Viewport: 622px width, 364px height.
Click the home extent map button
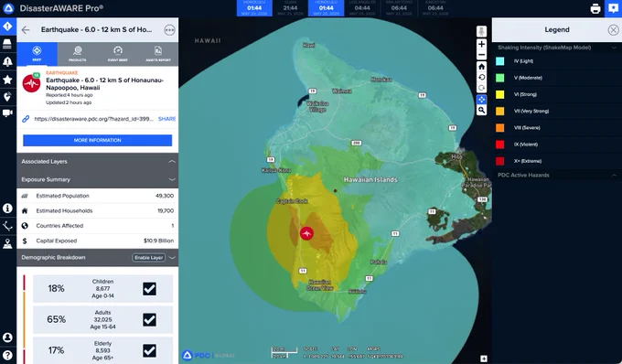click(x=481, y=66)
